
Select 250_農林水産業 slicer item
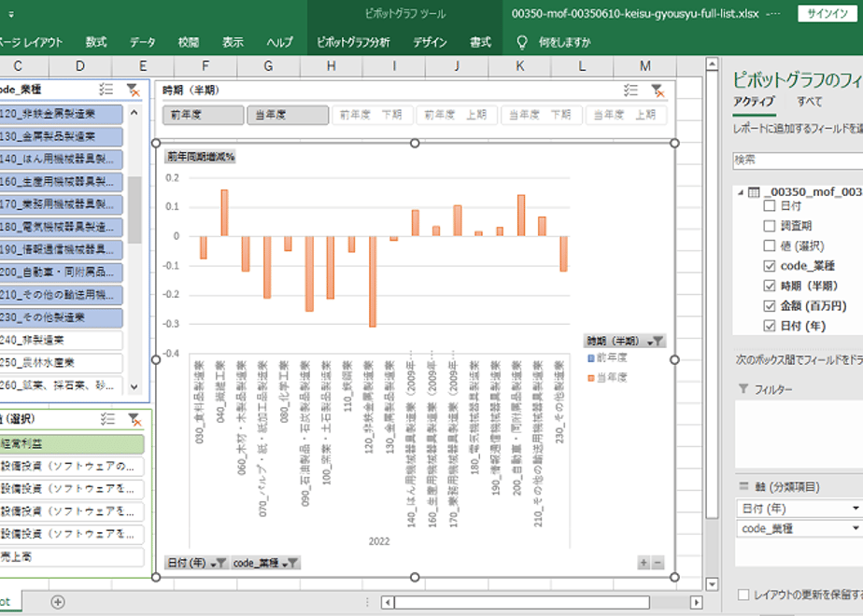click(61, 362)
